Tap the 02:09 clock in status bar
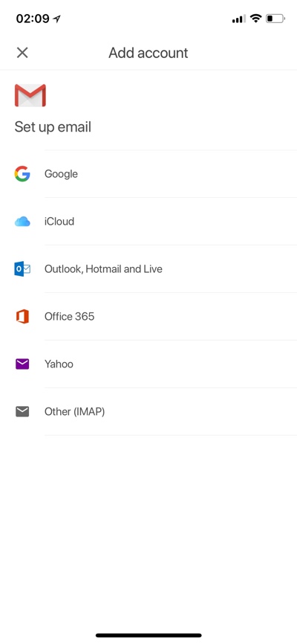The width and height of the screenshot is (297, 644). (33, 19)
